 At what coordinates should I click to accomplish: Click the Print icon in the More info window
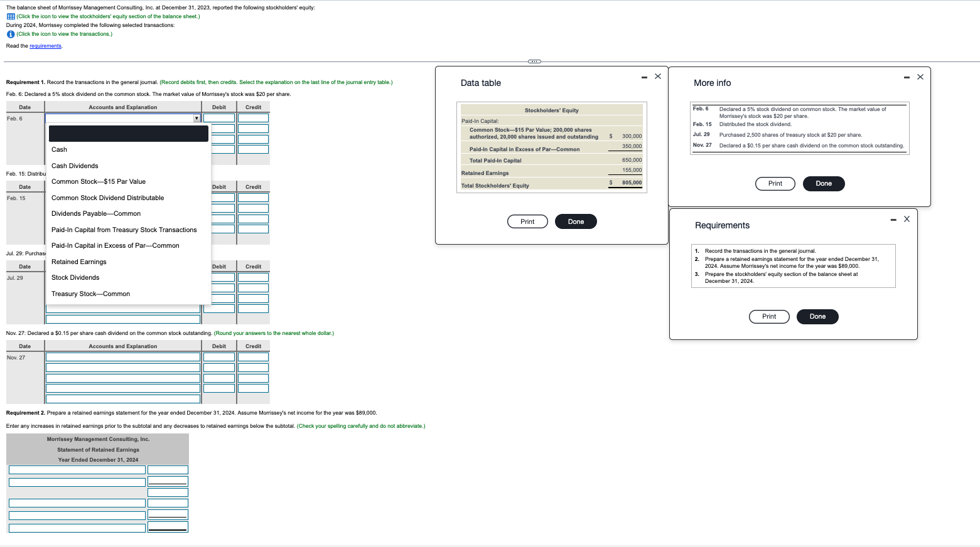click(775, 183)
